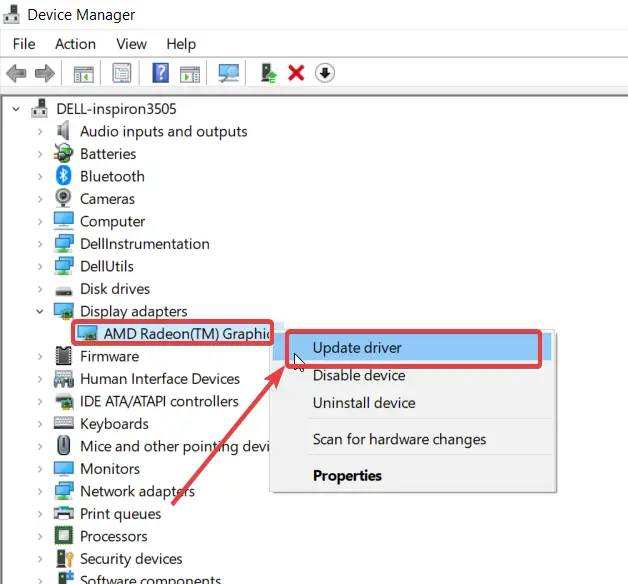Choose Uninstall device from context menu
The height and width of the screenshot is (584, 628).
coord(413,403)
